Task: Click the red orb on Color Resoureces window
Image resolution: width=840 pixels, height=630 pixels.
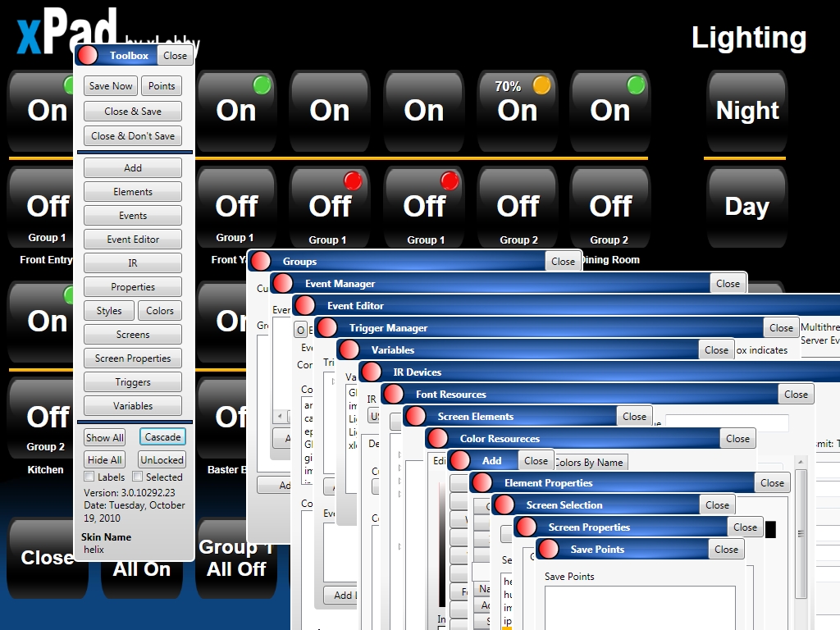Action: point(438,438)
